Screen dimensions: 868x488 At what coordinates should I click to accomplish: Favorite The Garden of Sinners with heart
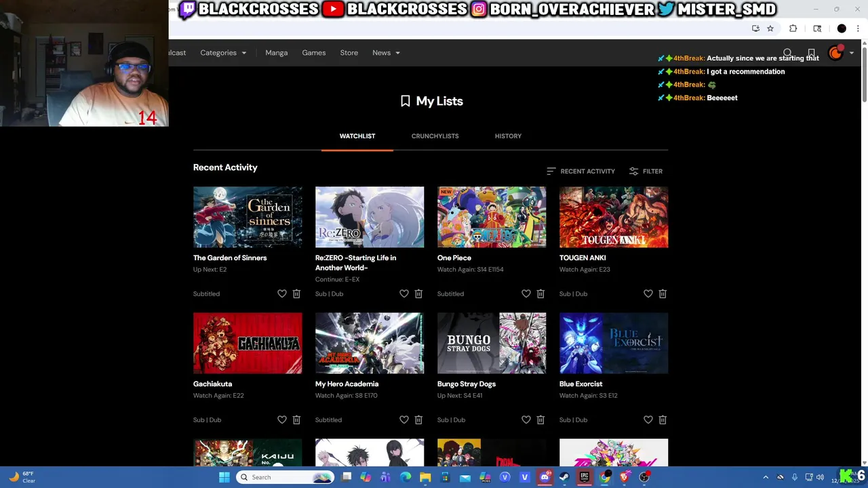click(282, 293)
